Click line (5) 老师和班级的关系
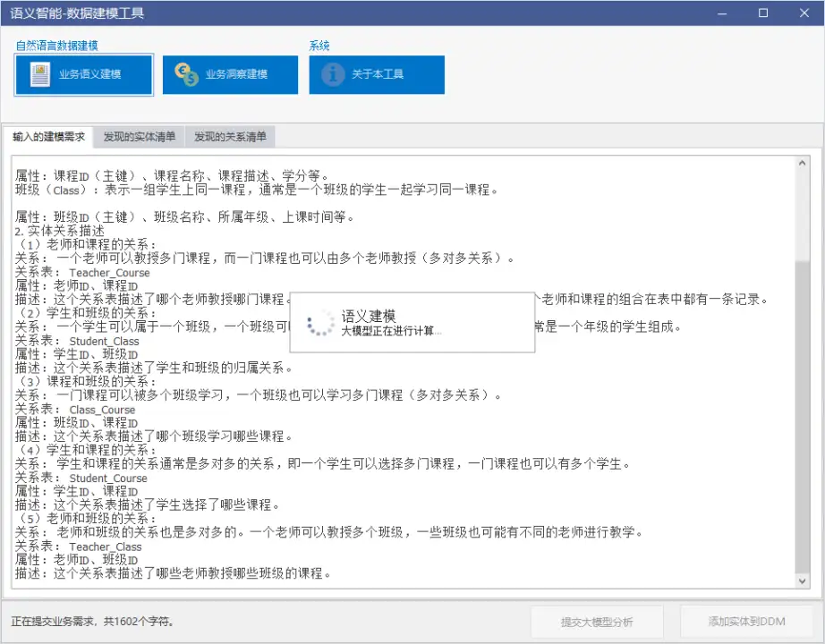 pyautogui.click(x=86, y=519)
